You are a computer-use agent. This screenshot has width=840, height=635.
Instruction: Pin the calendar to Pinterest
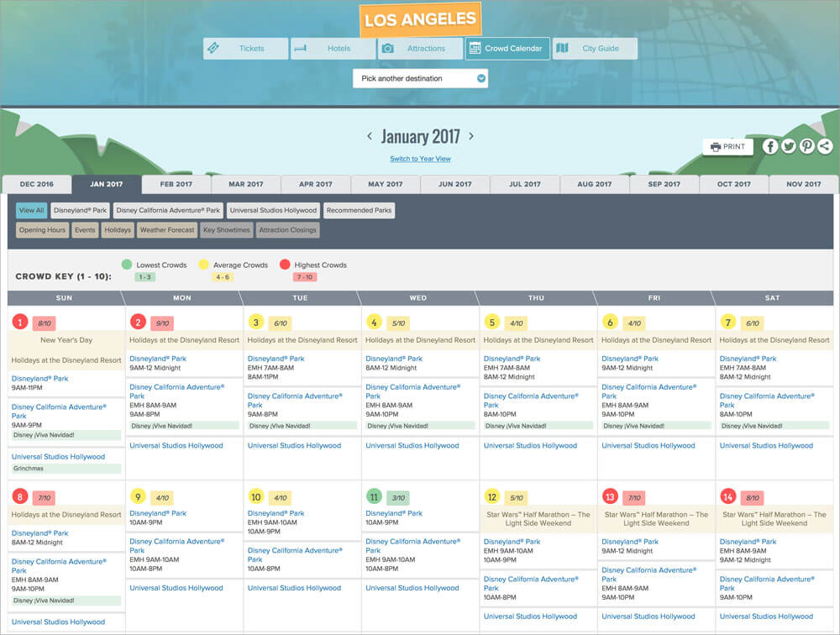(x=806, y=145)
